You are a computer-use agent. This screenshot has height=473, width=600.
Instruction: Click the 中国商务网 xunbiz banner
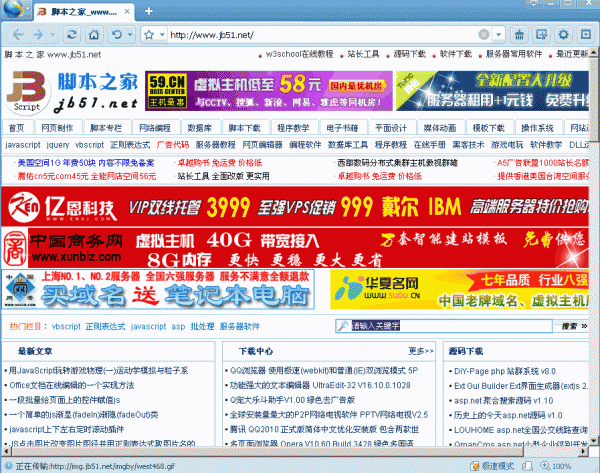click(x=295, y=248)
